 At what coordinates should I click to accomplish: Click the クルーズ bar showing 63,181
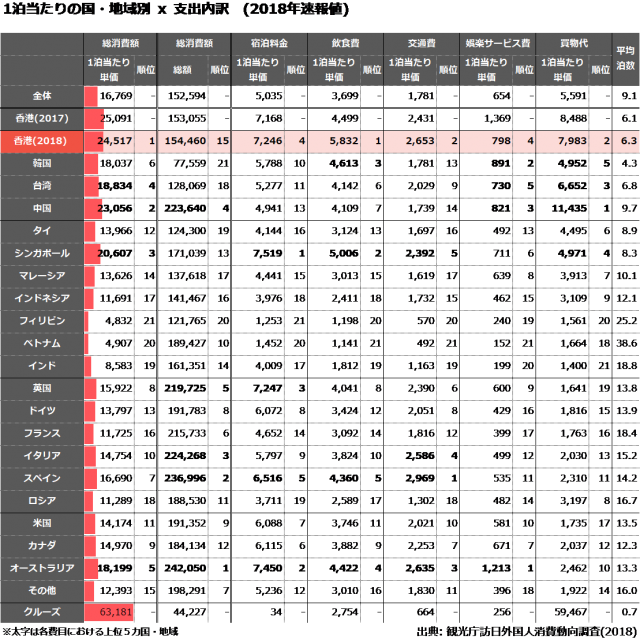108,612
